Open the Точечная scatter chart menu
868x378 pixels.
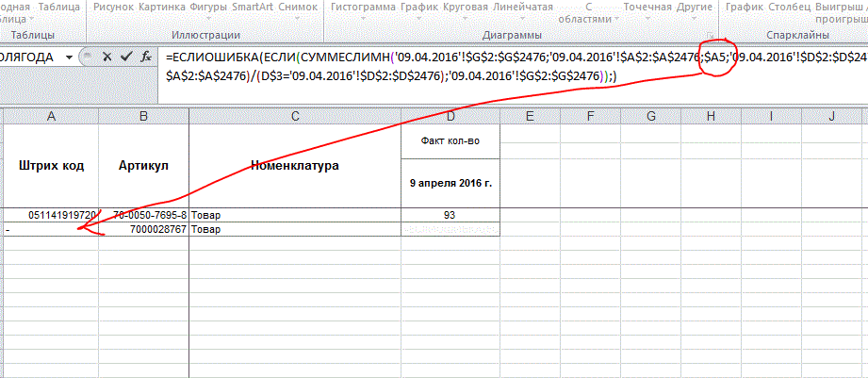[x=647, y=12]
